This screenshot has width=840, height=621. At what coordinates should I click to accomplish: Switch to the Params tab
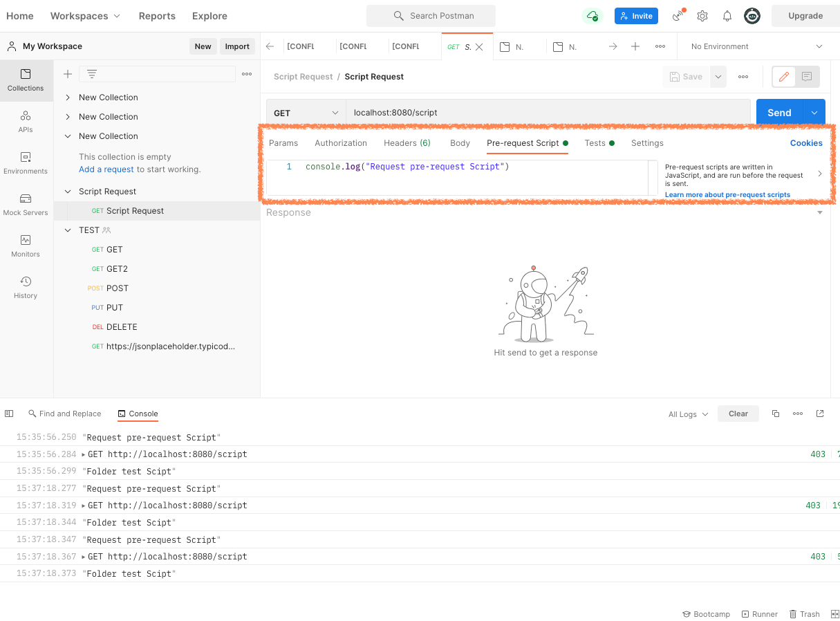tap(283, 143)
